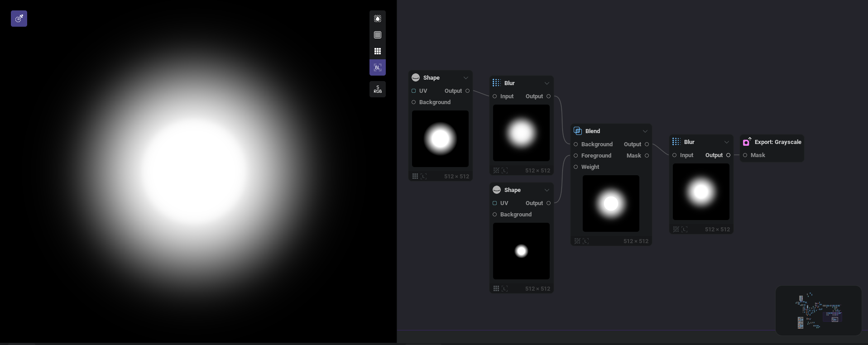Click the Blend node's Weight input socket
The height and width of the screenshot is (345, 868).
point(576,167)
